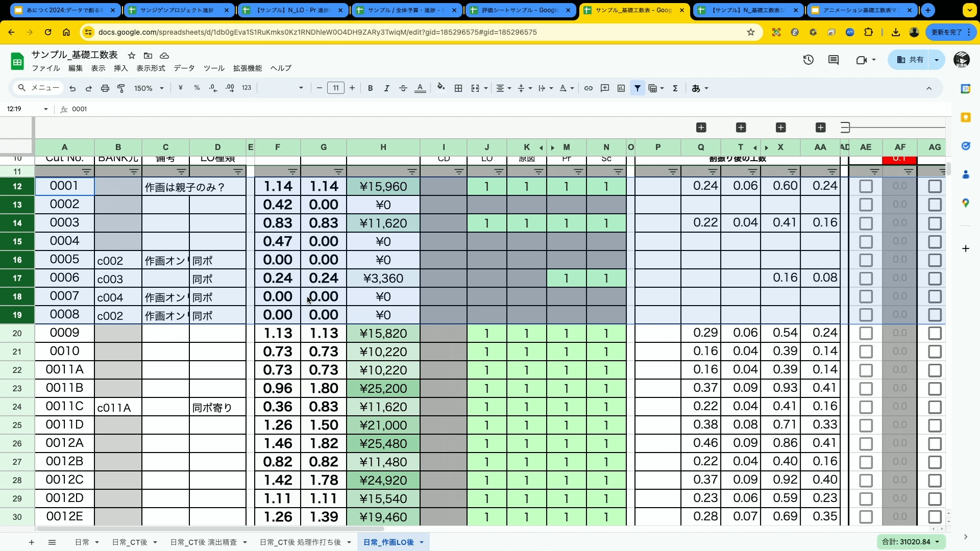This screenshot has width=980, height=551.
Task: Click the cell A12 input field
Action: (64, 186)
